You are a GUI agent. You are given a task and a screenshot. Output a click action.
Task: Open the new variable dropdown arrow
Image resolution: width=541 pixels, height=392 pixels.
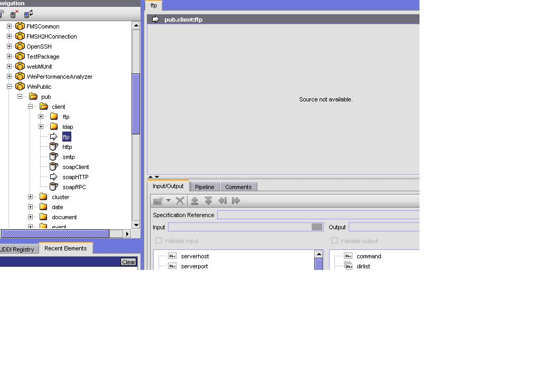coord(169,200)
